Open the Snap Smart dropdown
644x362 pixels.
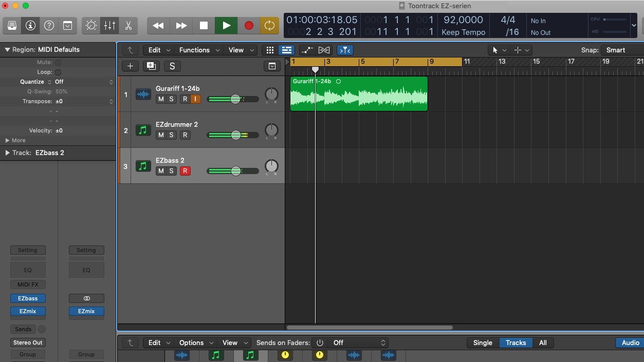pos(621,50)
